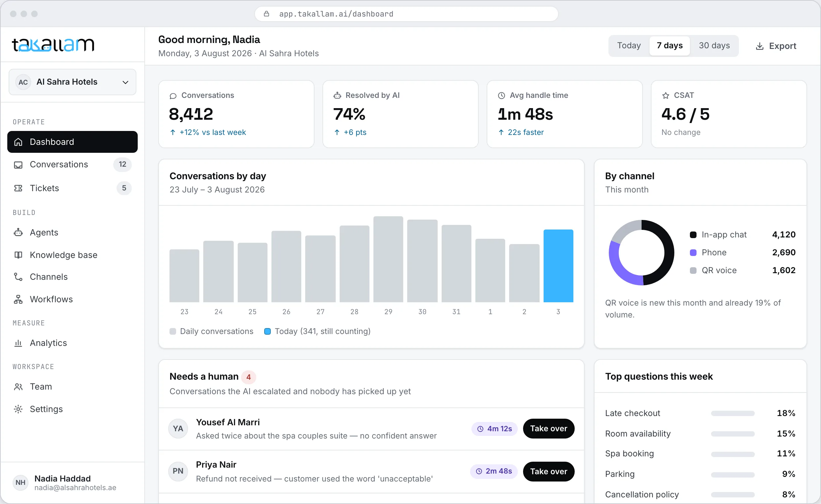The height and width of the screenshot is (504, 821).
Task: Open Channels using the phone icon
Action: coord(18,277)
